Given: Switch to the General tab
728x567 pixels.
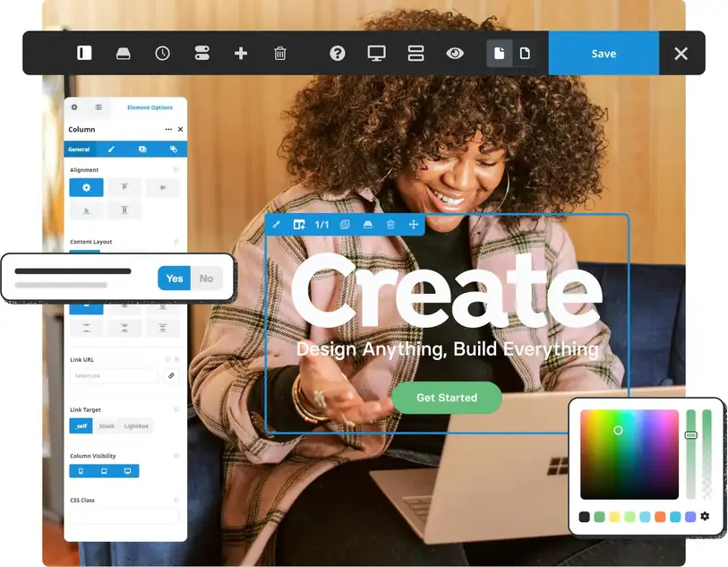Looking at the screenshot, I should click(79, 150).
